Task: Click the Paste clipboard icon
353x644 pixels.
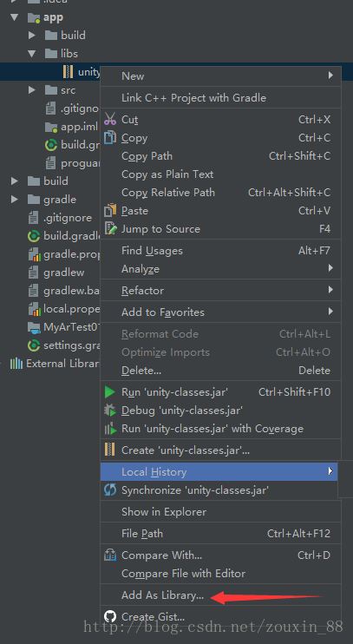Action: click(x=110, y=210)
